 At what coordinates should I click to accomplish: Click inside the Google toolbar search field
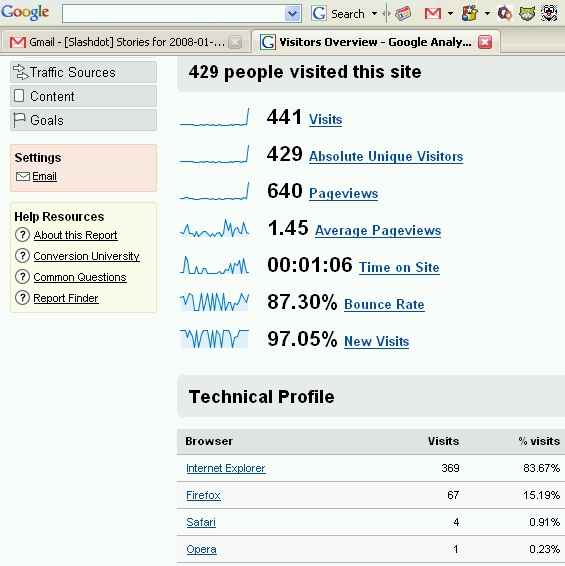(x=174, y=14)
